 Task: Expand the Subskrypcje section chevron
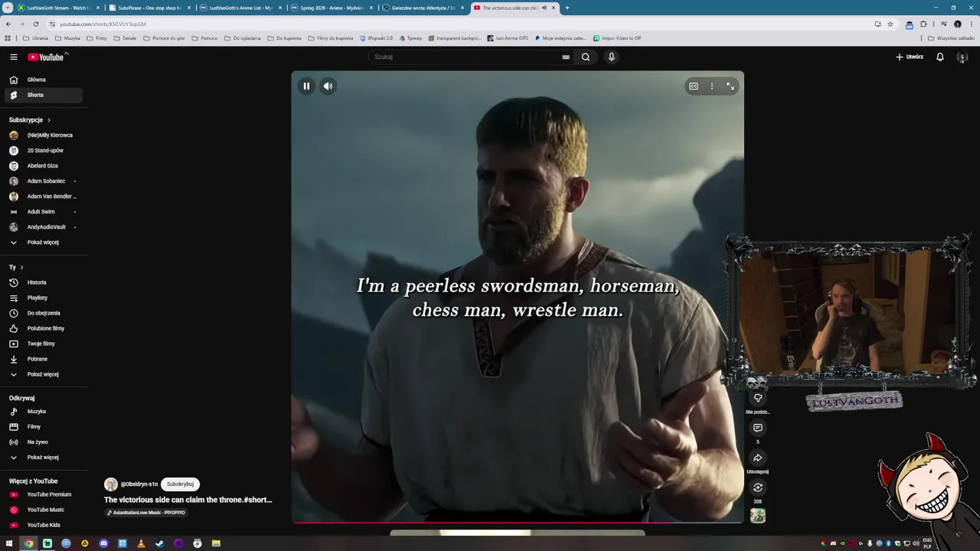[49, 120]
